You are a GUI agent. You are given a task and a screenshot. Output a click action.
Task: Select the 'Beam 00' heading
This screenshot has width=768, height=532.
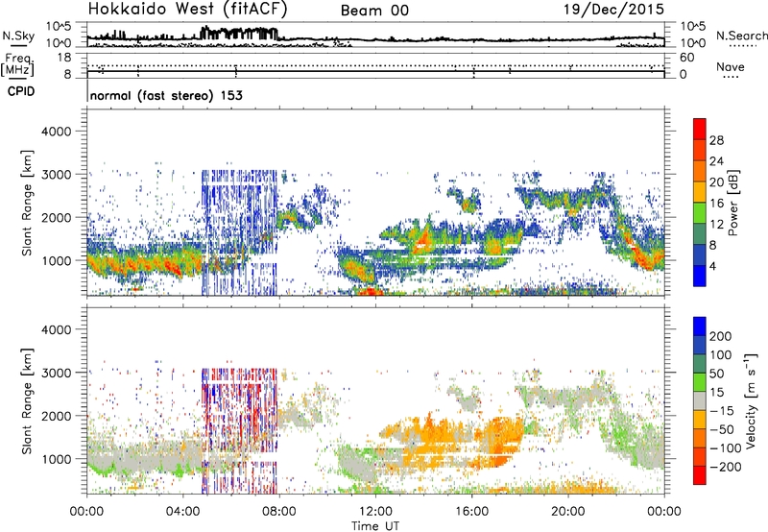374,11
